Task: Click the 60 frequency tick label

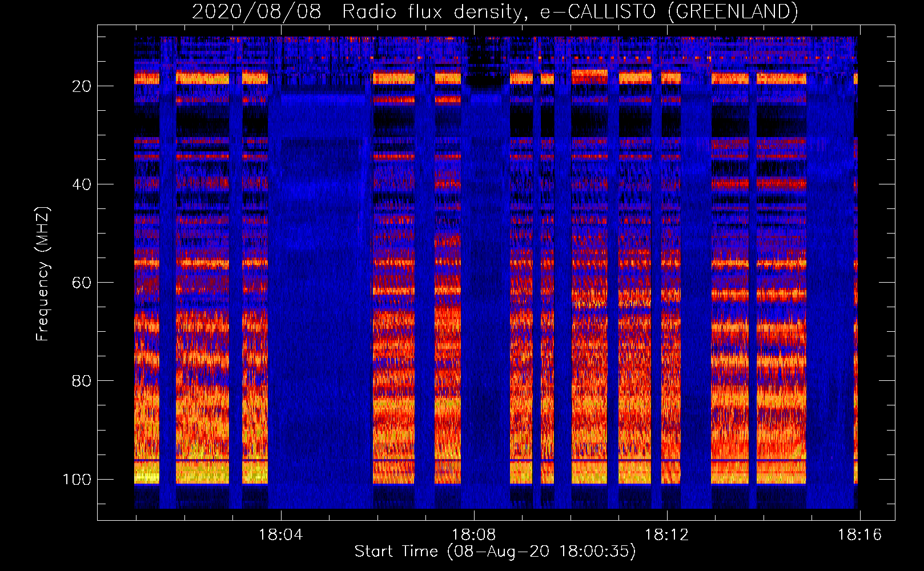Action: click(82, 283)
